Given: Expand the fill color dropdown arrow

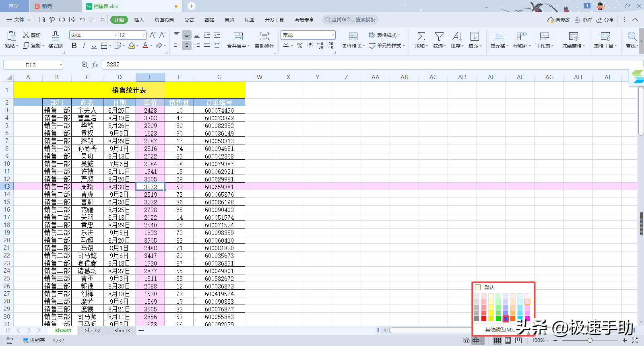Looking at the screenshot, I should (138, 46).
